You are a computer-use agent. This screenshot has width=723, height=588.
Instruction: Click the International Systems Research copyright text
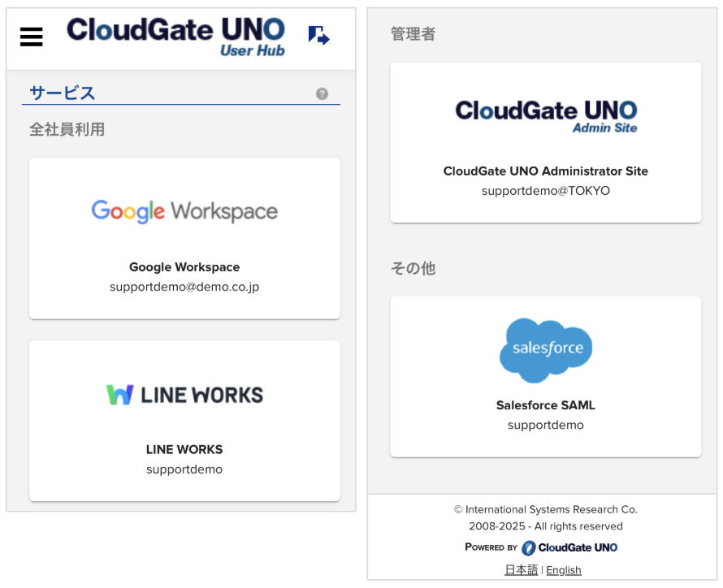(x=546, y=517)
